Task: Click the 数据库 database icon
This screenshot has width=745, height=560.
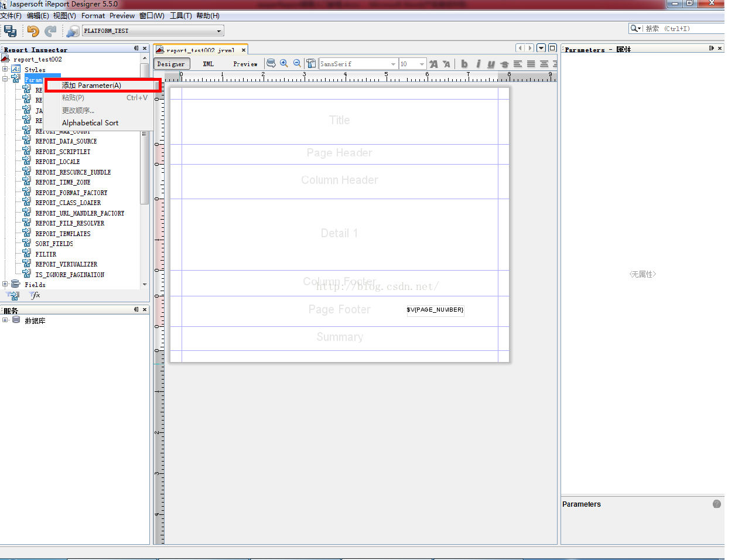Action: tap(16, 320)
